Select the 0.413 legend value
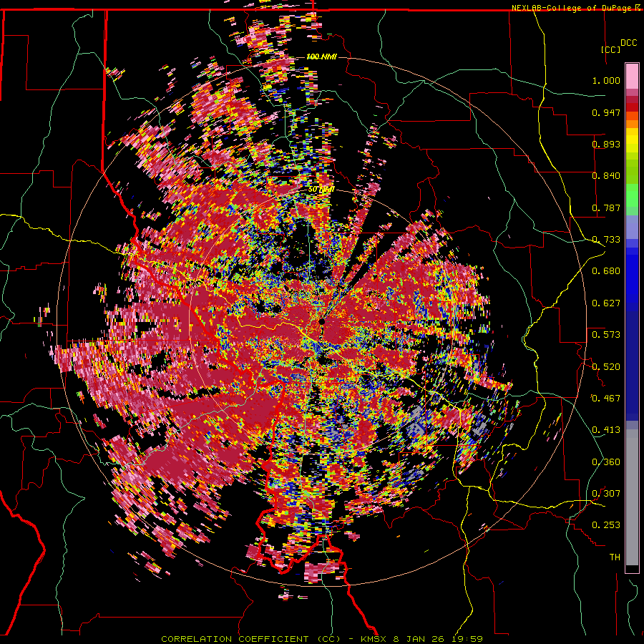 [x=606, y=430]
